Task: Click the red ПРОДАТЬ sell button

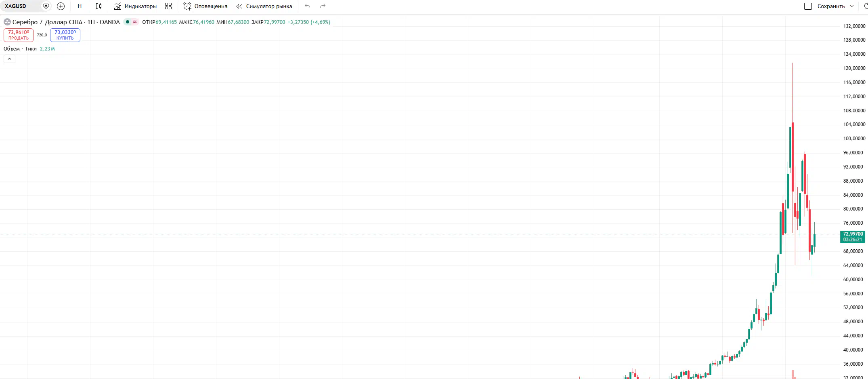Action: pos(19,35)
